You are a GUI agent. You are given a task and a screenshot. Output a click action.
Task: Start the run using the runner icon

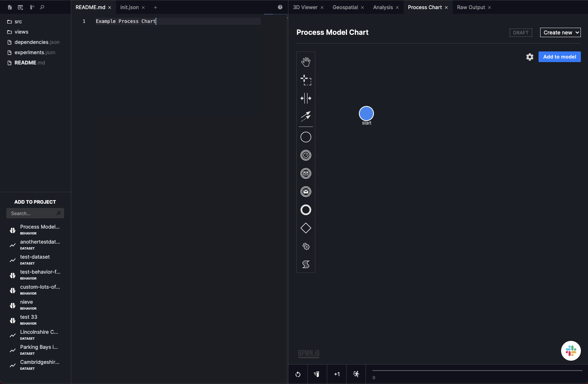[x=355, y=374]
